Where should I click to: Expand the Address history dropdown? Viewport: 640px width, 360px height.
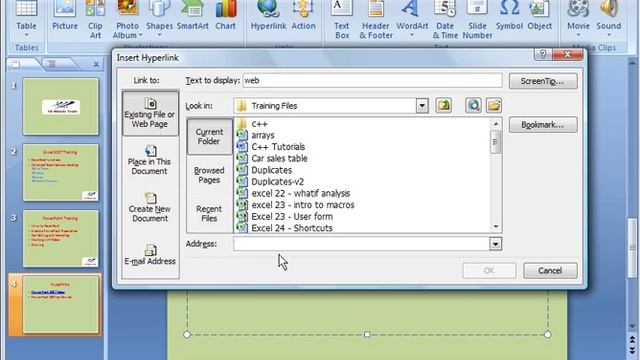(x=495, y=244)
